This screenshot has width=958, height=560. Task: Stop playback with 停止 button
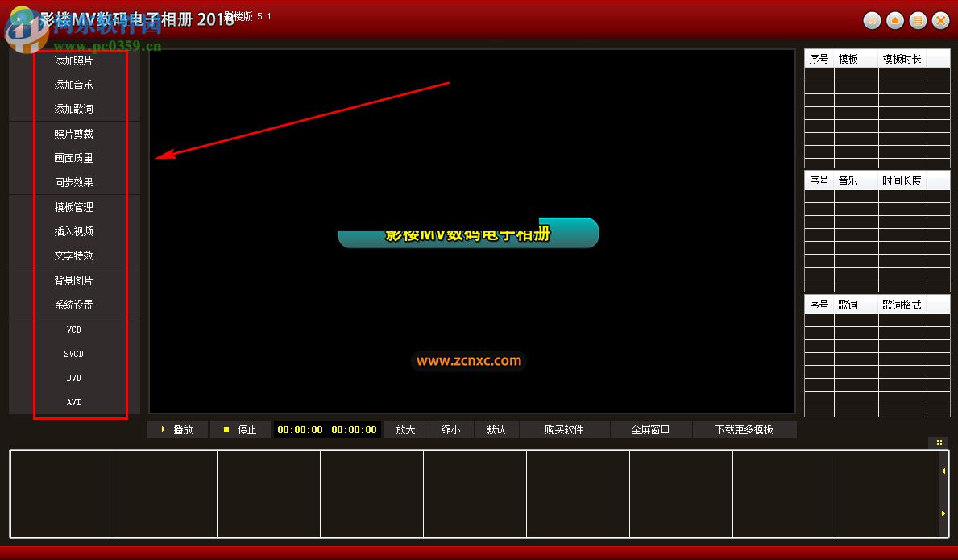tap(241, 430)
